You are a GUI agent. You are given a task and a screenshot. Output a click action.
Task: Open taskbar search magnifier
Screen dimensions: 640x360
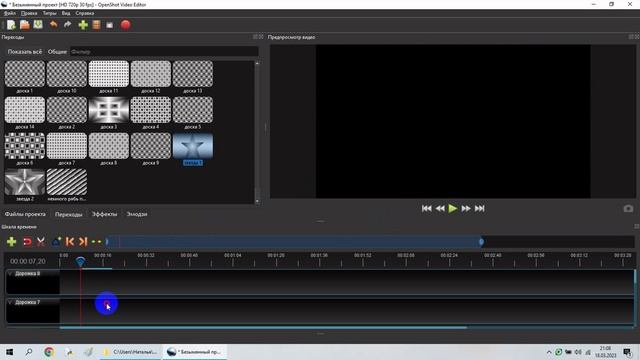point(29,351)
